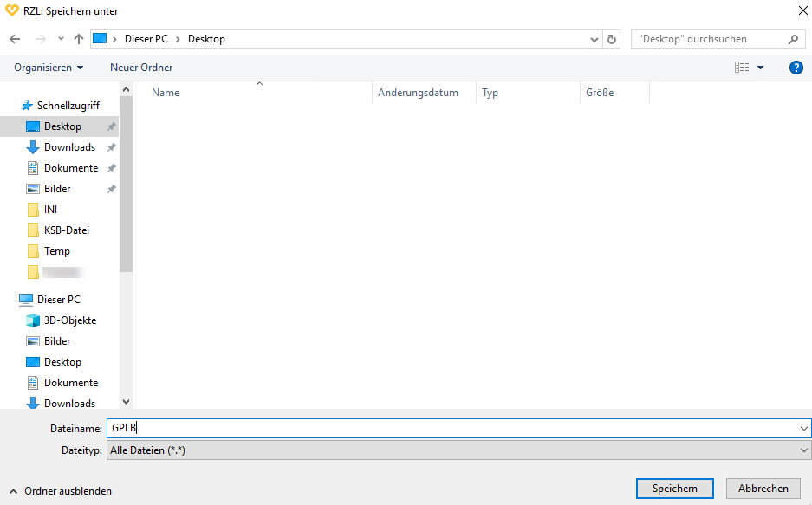Image resolution: width=812 pixels, height=505 pixels.
Task: Click the search magnifier icon
Action: (793, 39)
